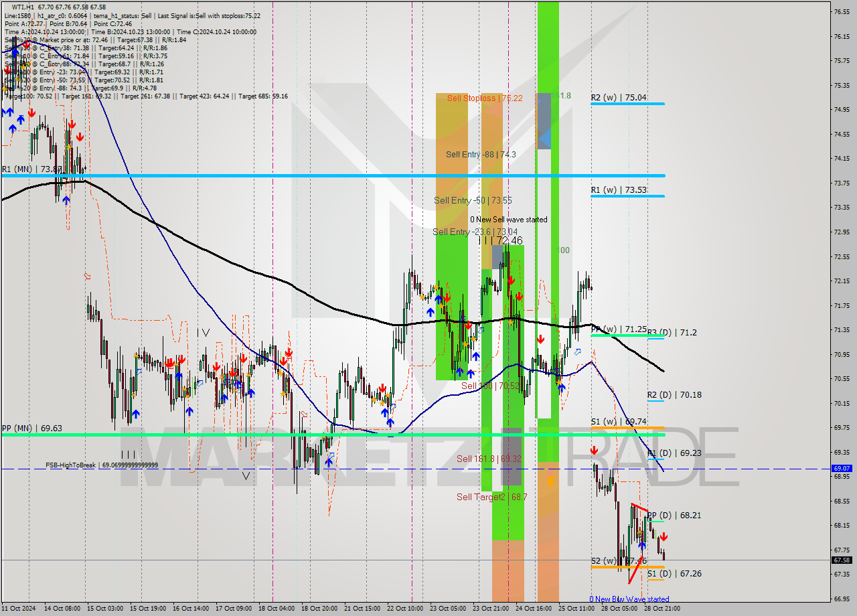Click the '17 Oct 09:00' time label
857x616 pixels.
point(234,609)
